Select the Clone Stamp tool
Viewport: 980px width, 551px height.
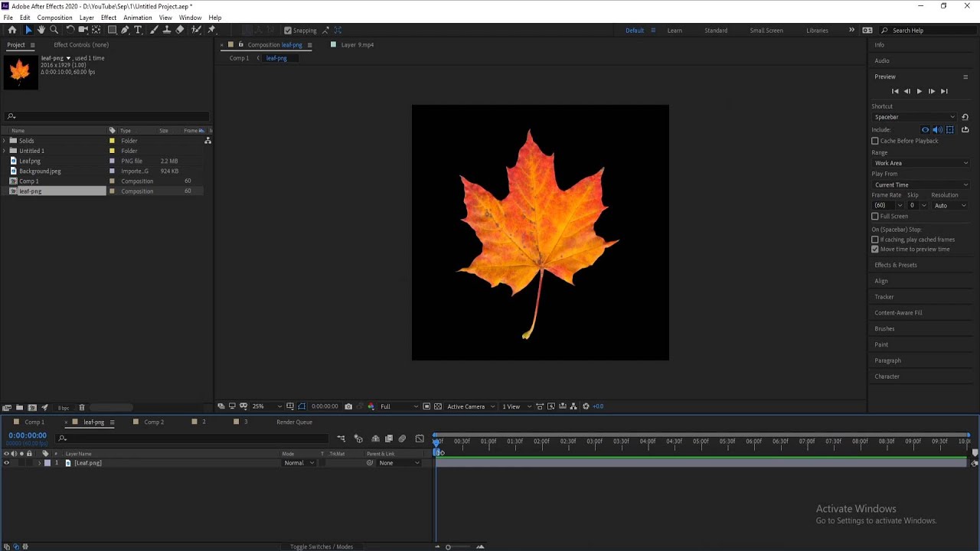pyautogui.click(x=166, y=30)
